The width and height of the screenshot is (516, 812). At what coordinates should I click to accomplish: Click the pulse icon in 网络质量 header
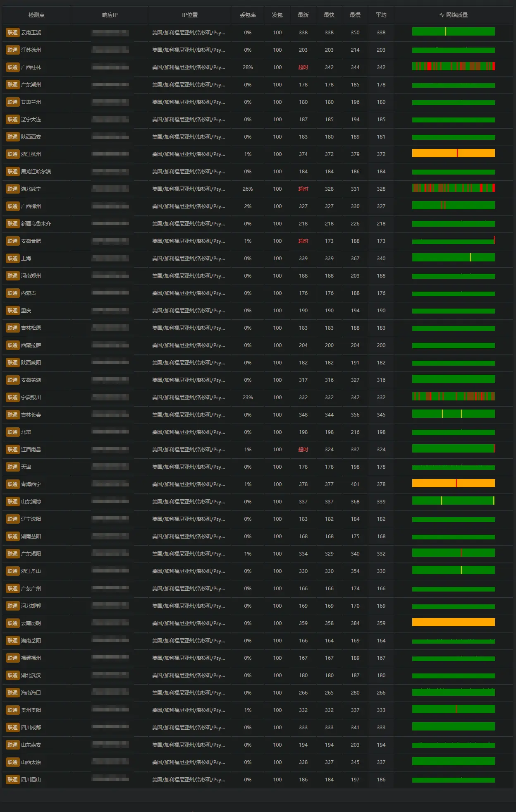coord(442,15)
